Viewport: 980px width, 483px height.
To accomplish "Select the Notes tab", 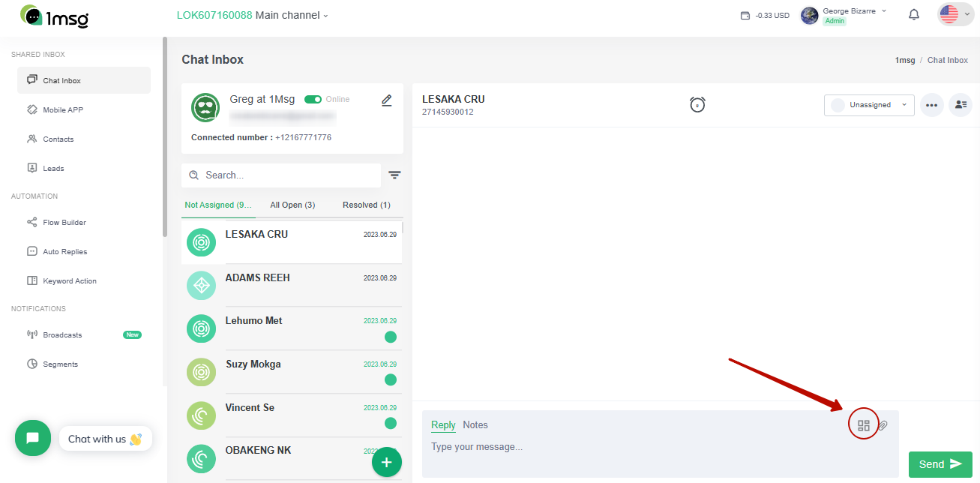I will click(475, 425).
